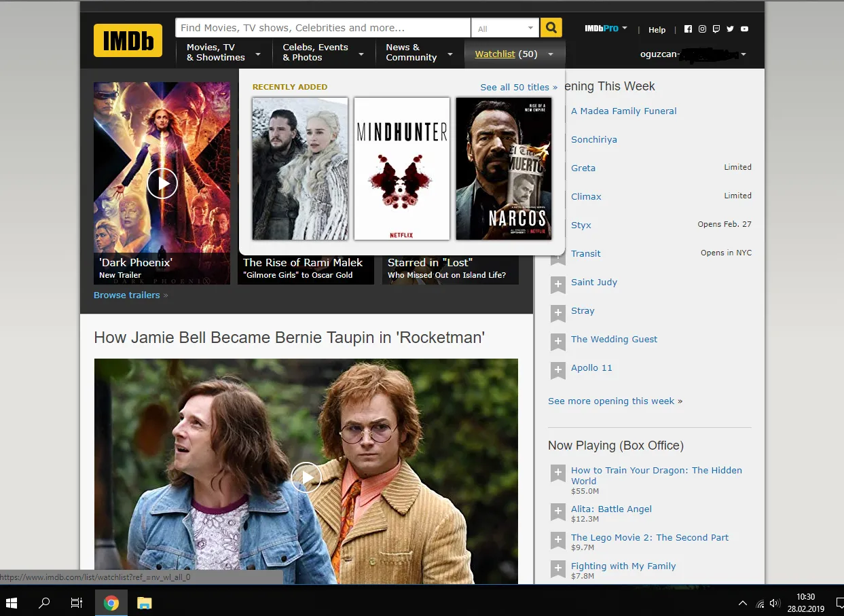Viewport: 844px width, 616px height.
Task: Click the volume speaker tray icon
Action: click(775, 603)
